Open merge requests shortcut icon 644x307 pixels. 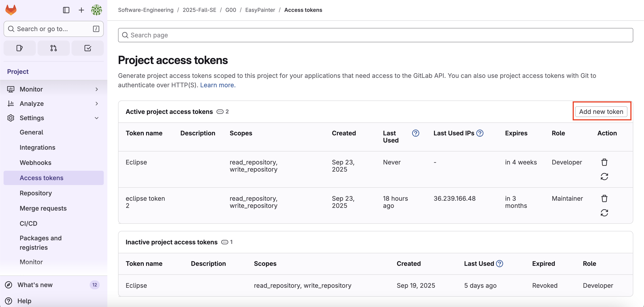(x=53, y=48)
